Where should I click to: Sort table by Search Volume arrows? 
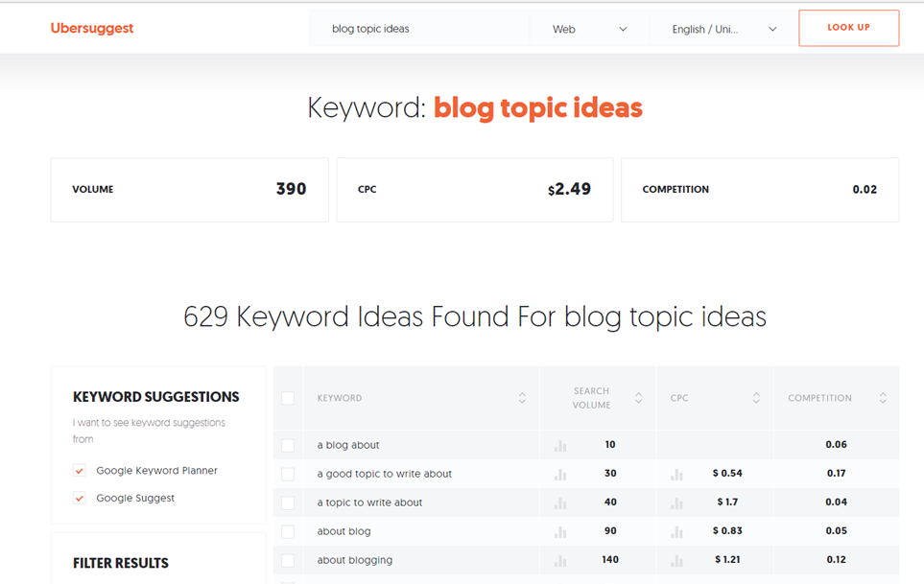coord(638,398)
